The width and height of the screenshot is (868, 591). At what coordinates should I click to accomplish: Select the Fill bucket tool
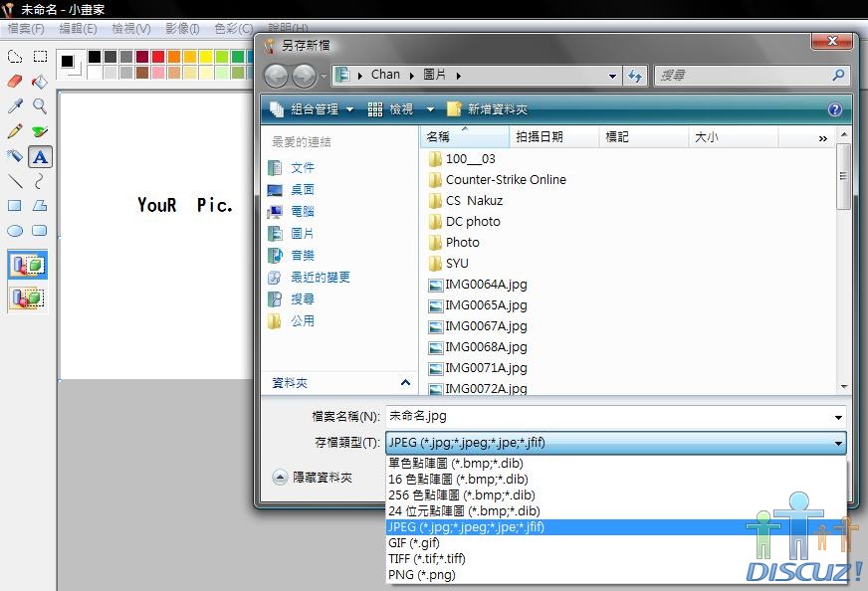click(40, 82)
